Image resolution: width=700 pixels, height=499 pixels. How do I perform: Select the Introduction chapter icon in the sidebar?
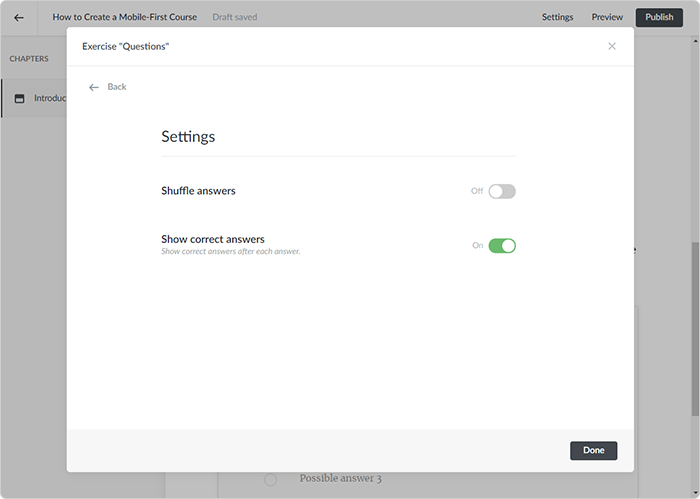coord(20,98)
